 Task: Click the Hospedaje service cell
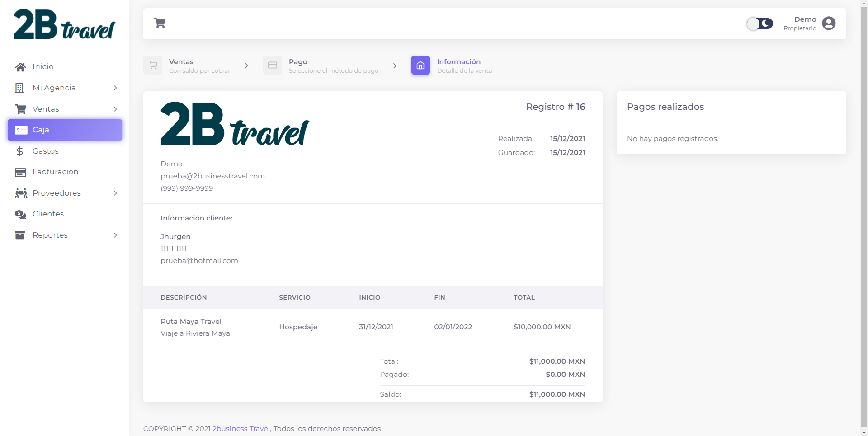[298, 327]
